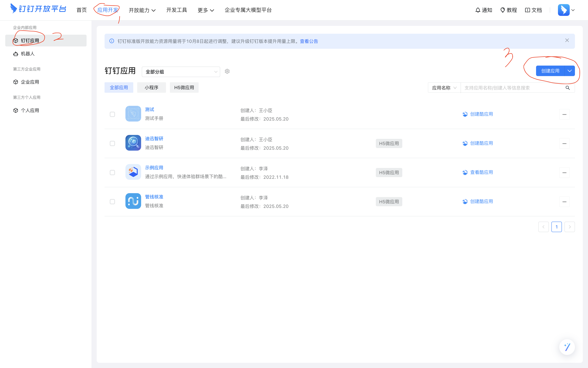
Task: Click 创建酷应用 for 测试
Action: coord(478,114)
